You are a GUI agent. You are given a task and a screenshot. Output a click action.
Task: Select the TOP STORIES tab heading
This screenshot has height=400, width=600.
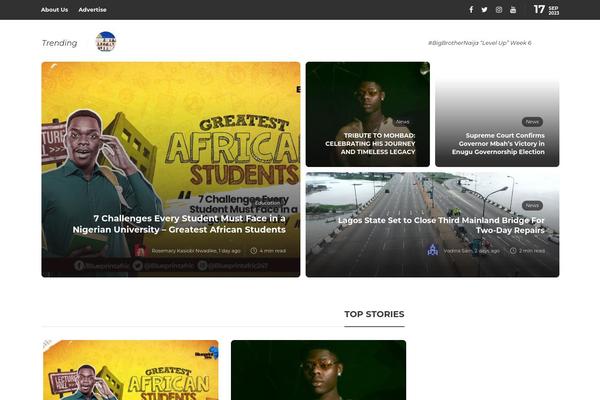coord(374,314)
